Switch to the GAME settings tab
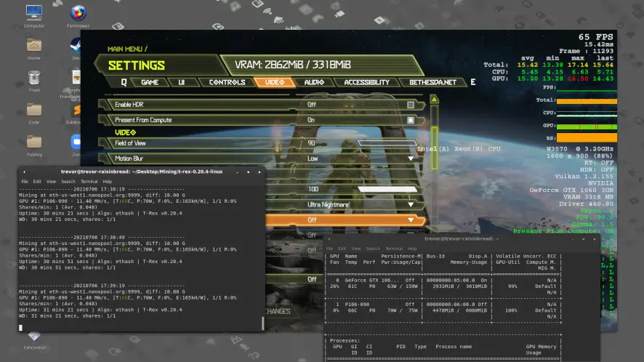The height and width of the screenshot is (362, 644). (150, 82)
